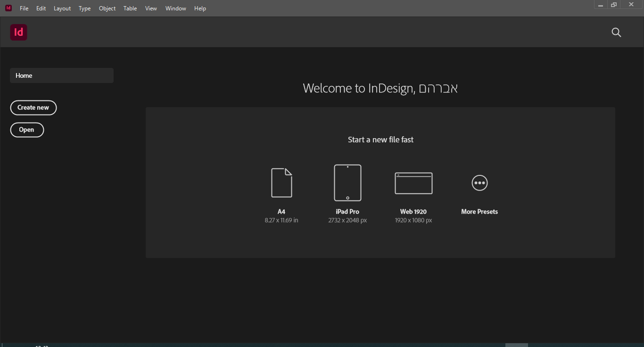Open the Layout menu
Image resolution: width=644 pixels, height=347 pixels.
62,8
